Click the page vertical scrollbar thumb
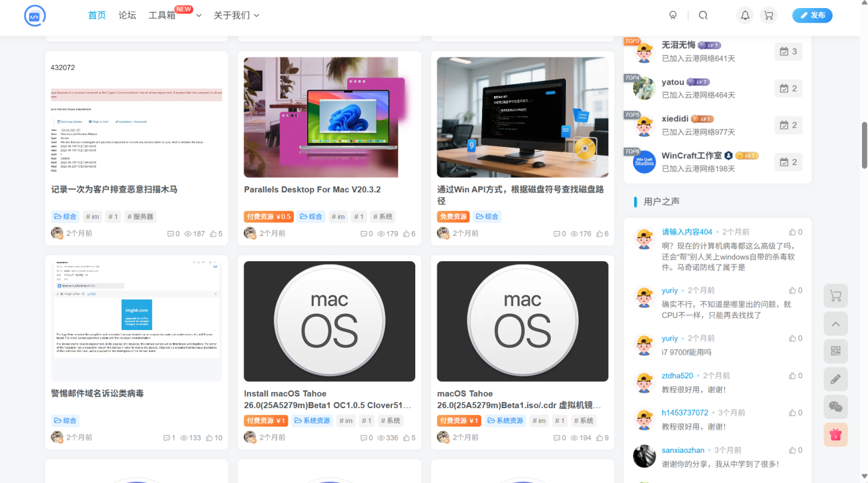 (x=864, y=145)
